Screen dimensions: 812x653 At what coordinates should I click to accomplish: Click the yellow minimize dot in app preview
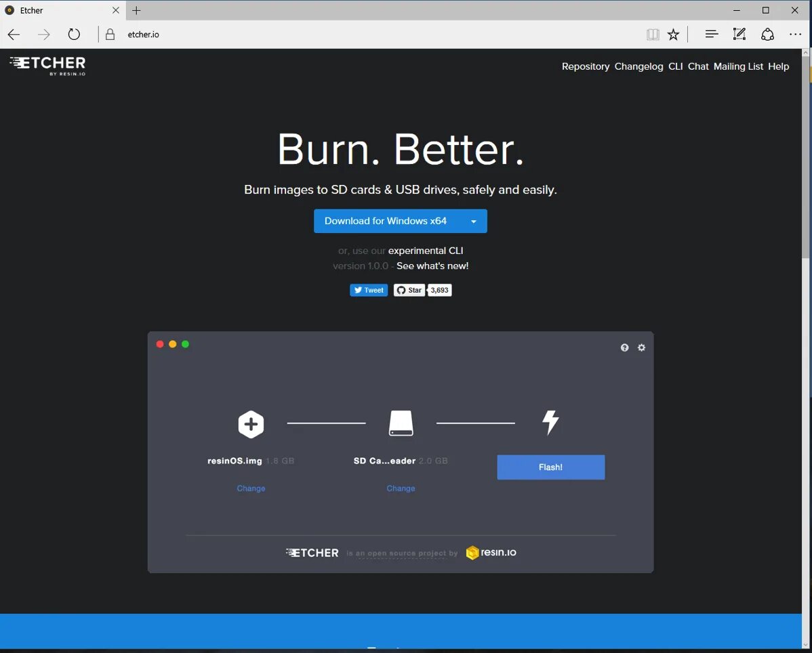coord(173,344)
